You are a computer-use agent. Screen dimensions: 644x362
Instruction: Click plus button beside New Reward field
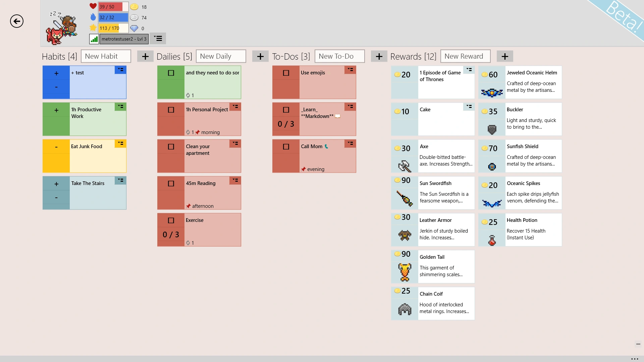(505, 56)
